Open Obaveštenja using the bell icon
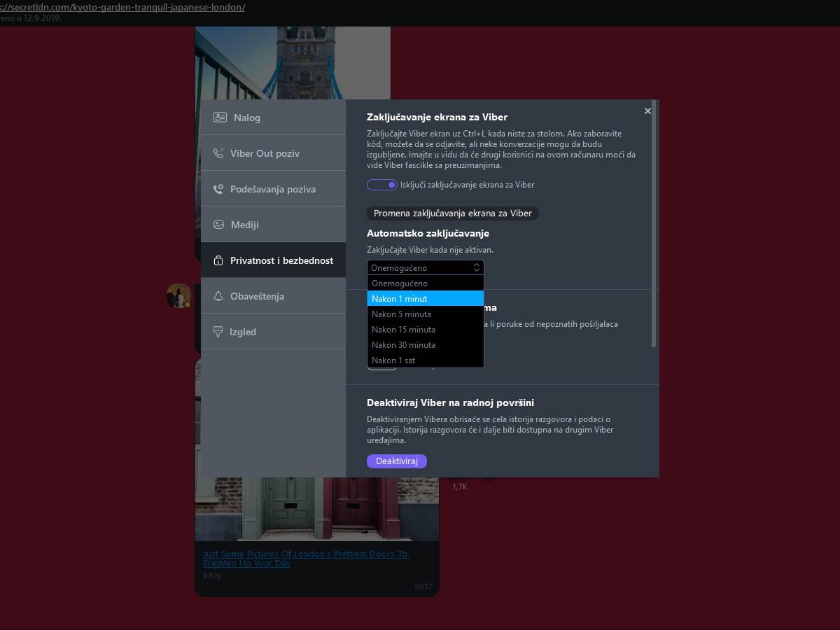This screenshot has height=630, width=840. click(219, 295)
